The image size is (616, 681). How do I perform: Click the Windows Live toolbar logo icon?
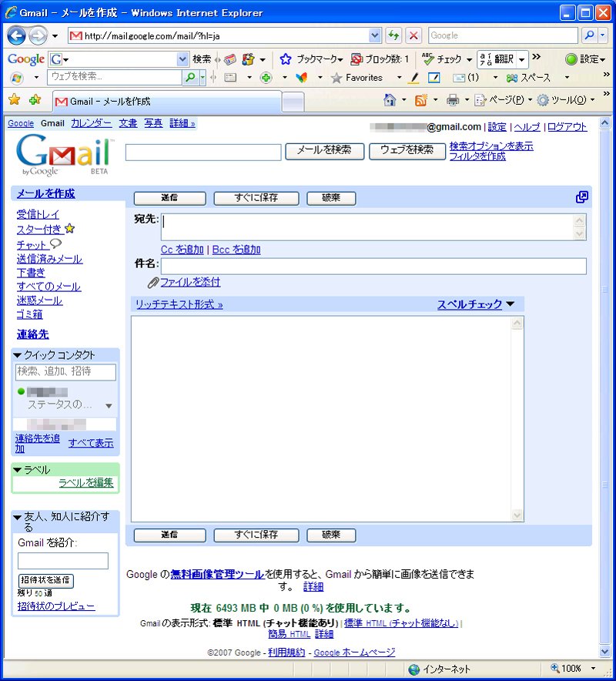point(17,78)
